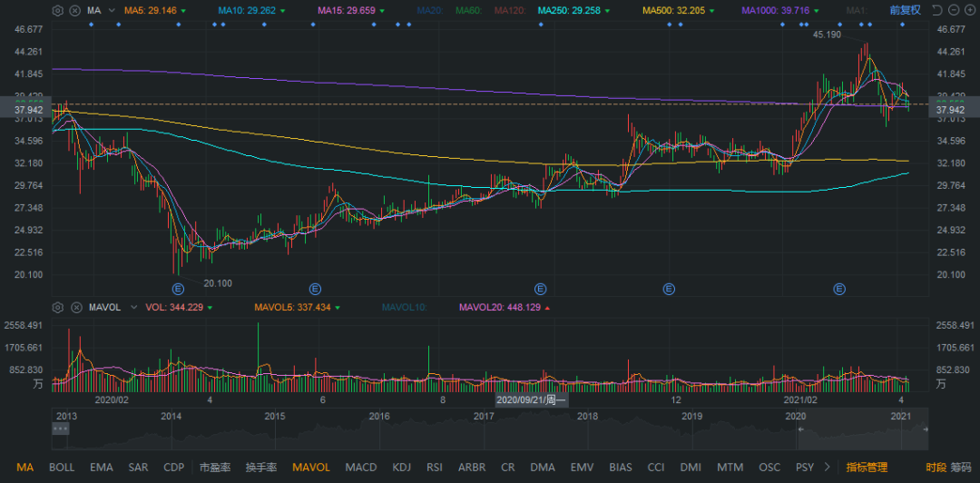The image size is (980, 483).
Task: Click the right handle of timeline range selector
Action: [926, 429]
